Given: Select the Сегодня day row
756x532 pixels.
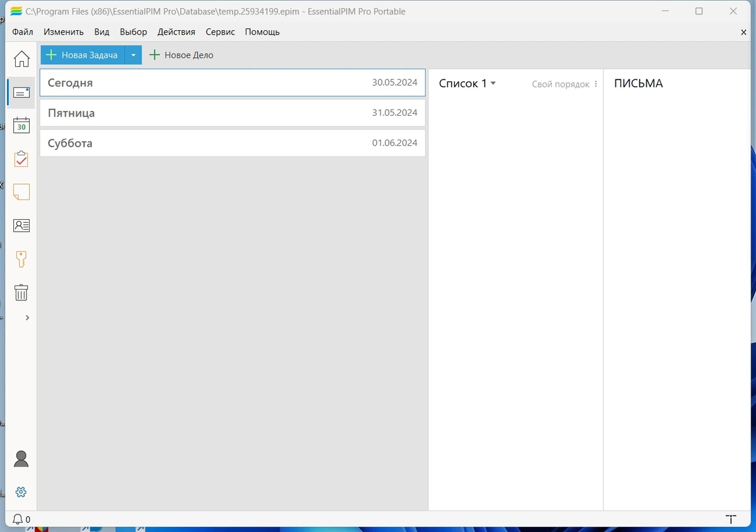Looking at the screenshot, I should [x=232, y=82].
